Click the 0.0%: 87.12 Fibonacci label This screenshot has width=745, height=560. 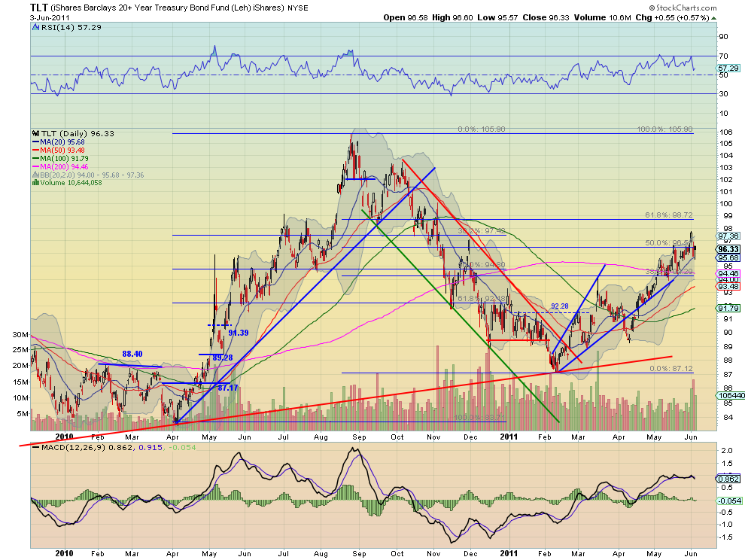[x=671, y=368]
